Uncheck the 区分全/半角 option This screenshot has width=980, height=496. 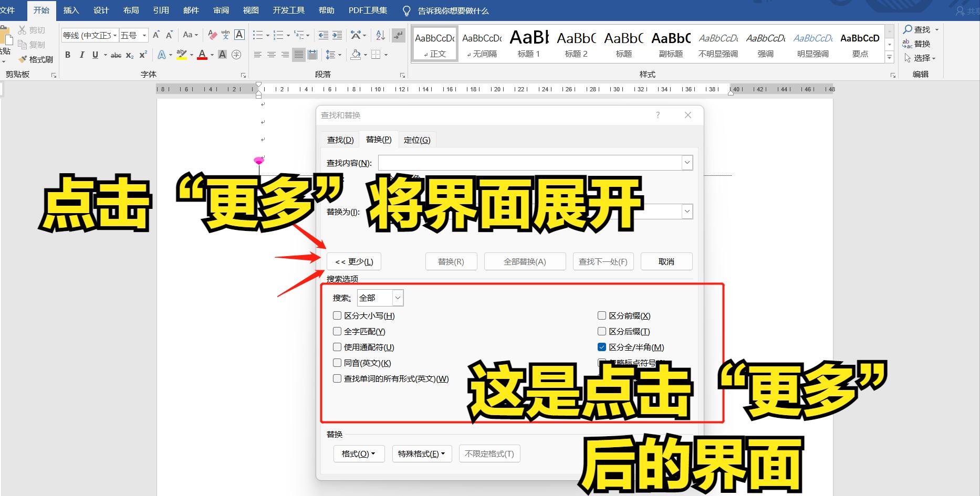point(601,347)
